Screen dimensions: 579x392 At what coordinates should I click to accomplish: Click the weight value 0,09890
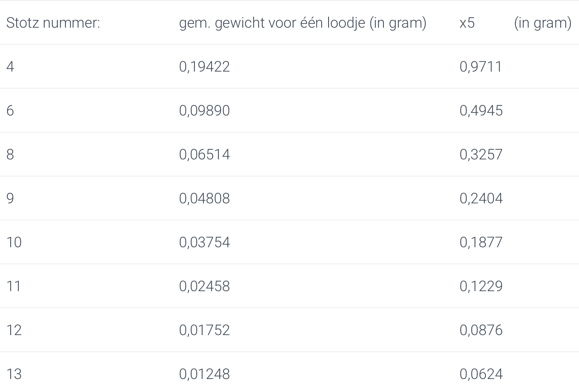[x=205, y=111]
